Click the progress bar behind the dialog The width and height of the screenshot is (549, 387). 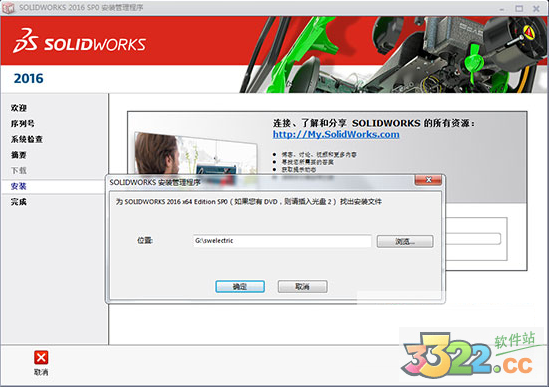pyautogui.click(x=473, y=239)
